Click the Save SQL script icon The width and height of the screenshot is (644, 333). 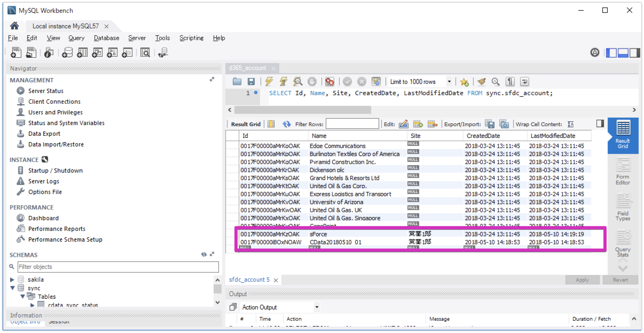click(x=251, y=82)
